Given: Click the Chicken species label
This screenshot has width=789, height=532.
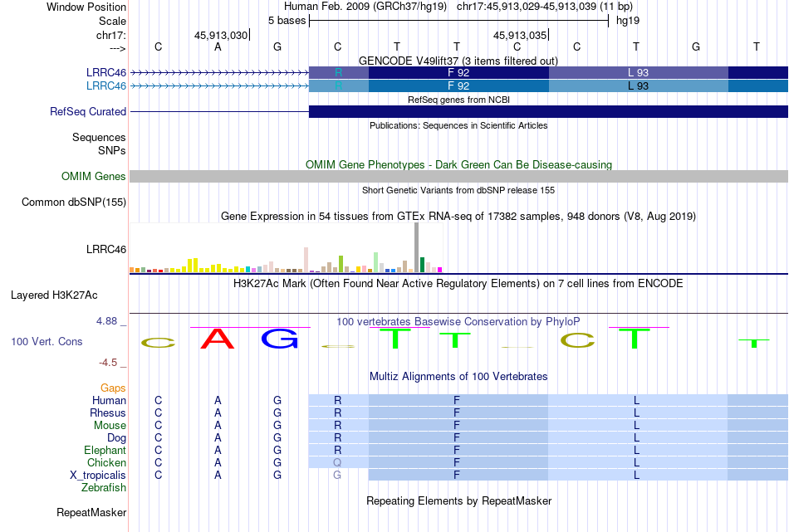Looking at the screenshot, I should tap(106, 462).
